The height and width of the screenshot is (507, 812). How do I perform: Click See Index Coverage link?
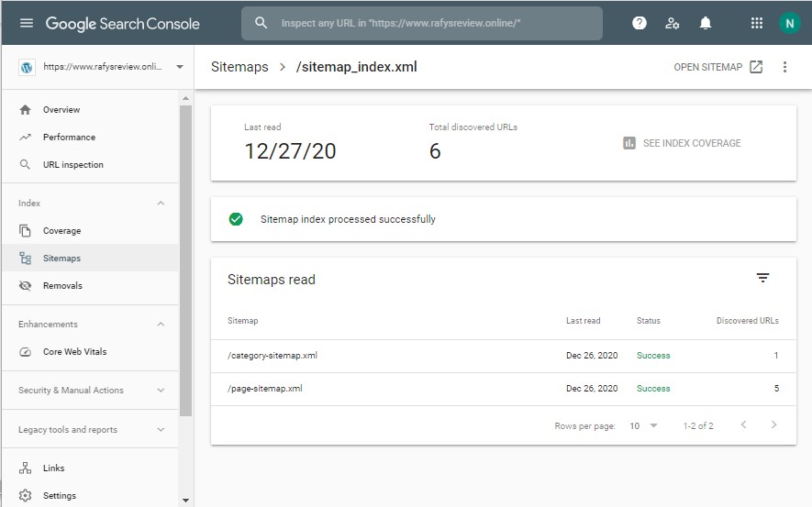682,143
